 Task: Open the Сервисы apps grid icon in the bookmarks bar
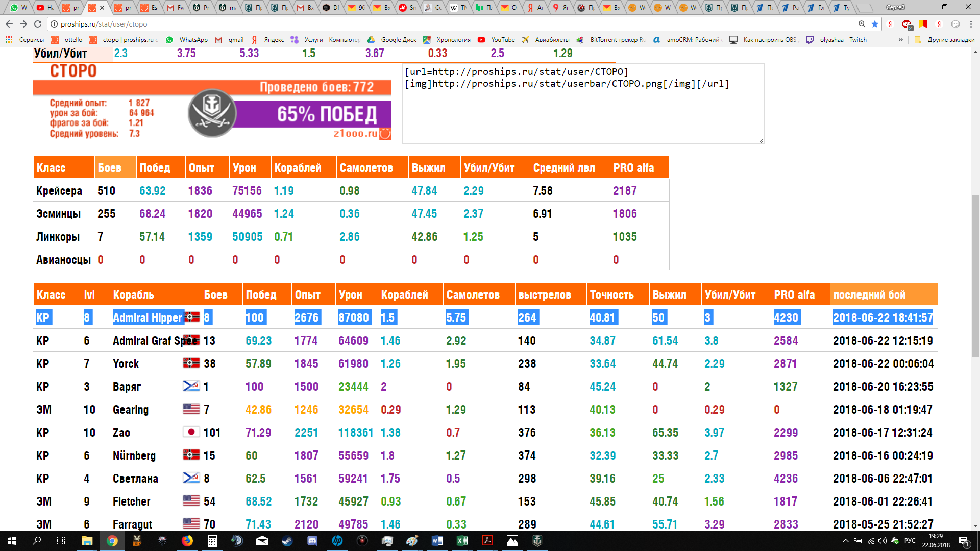point(9,40)
